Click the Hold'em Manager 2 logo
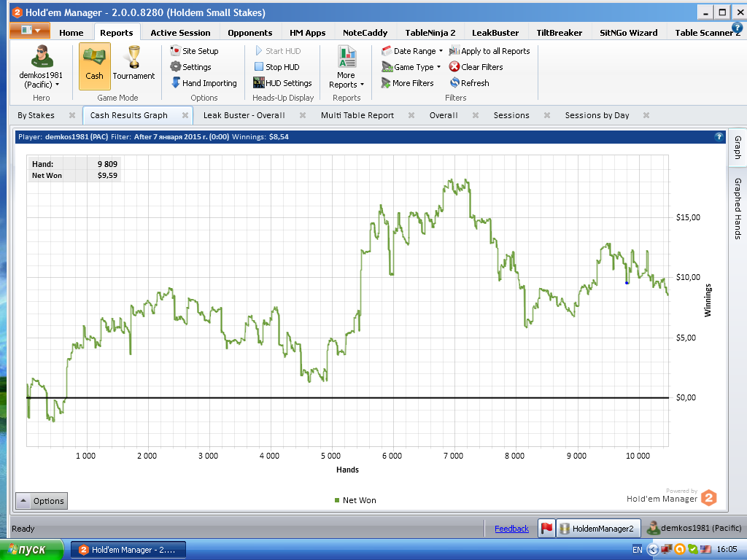The image size is (747, 560). click(x=709, y=498)
